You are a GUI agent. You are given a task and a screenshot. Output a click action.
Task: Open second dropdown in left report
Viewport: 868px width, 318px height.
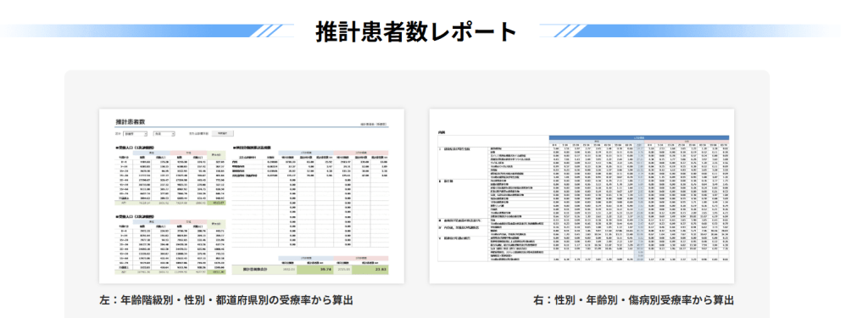point(164,133)
